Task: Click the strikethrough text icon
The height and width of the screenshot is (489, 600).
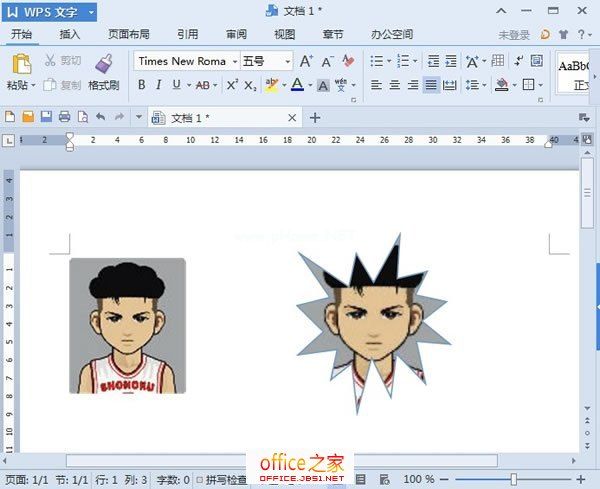Action: tap(203, 85)
